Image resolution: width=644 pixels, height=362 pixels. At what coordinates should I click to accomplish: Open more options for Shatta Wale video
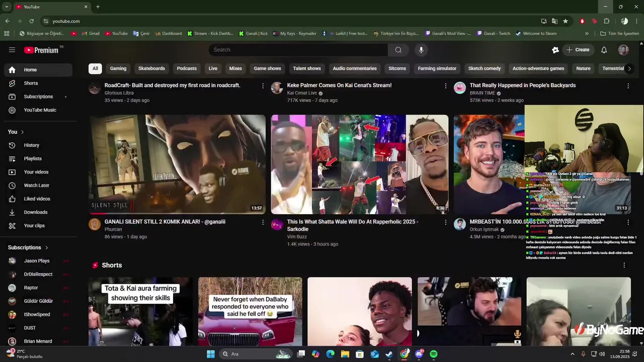coord(445,222)
